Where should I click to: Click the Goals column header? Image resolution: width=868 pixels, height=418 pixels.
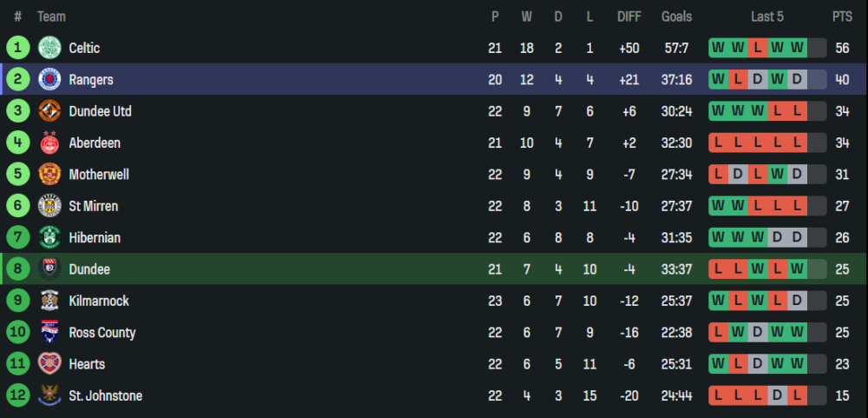[x=676, y=17]
